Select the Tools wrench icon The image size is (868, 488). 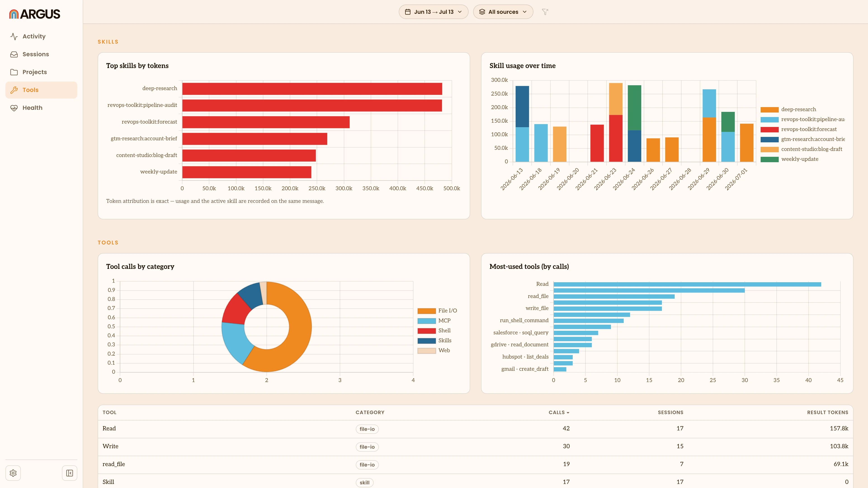coord(14,90)
